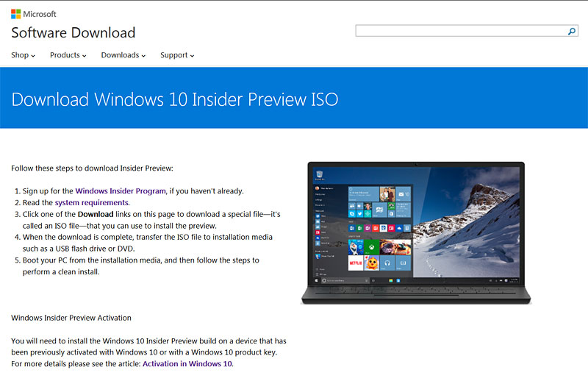Click inside the search text box

click(x=461, y=31)
